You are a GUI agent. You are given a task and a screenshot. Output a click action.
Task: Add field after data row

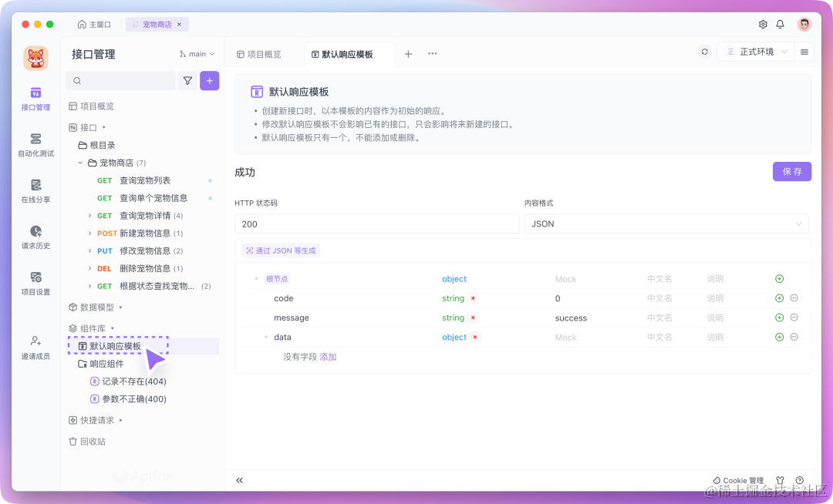click(779, 337)
